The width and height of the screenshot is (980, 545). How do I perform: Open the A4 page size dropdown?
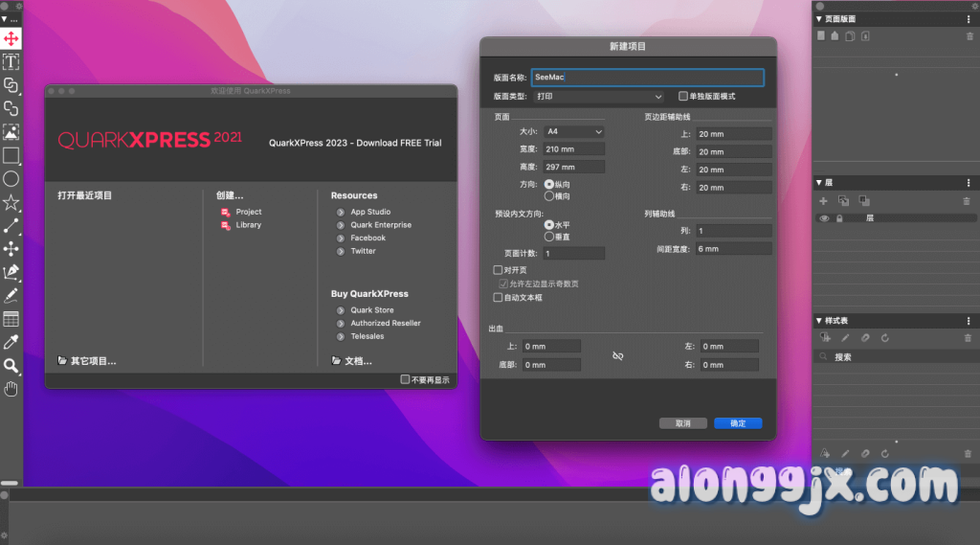click(x=573, y=131)
